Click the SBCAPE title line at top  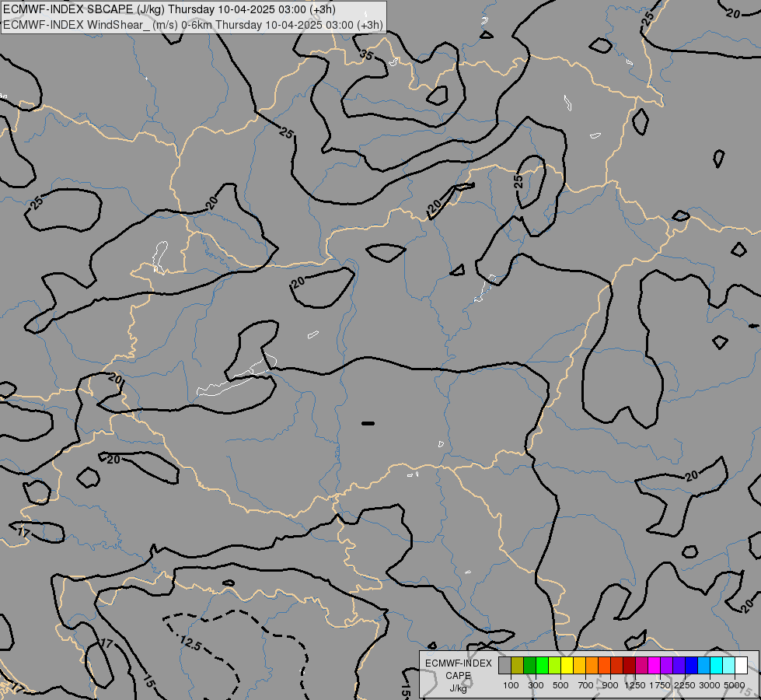[x=169, y=9]
